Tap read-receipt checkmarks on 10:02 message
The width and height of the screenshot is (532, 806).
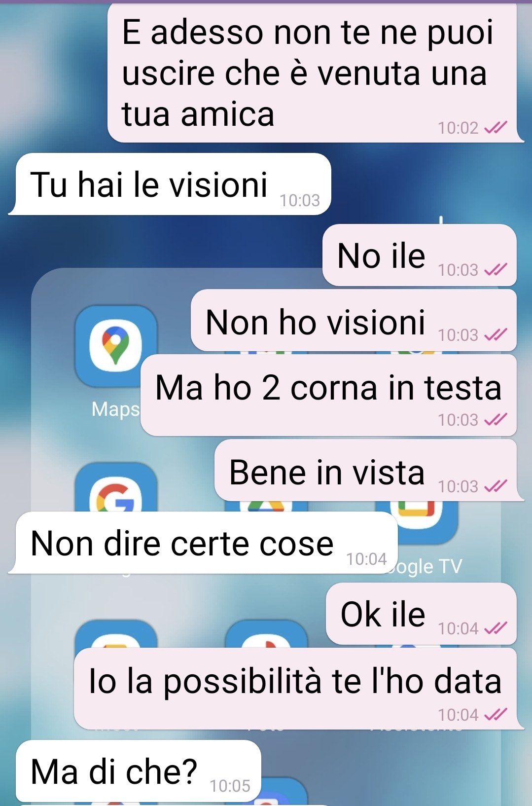click(x=496, y=128)
